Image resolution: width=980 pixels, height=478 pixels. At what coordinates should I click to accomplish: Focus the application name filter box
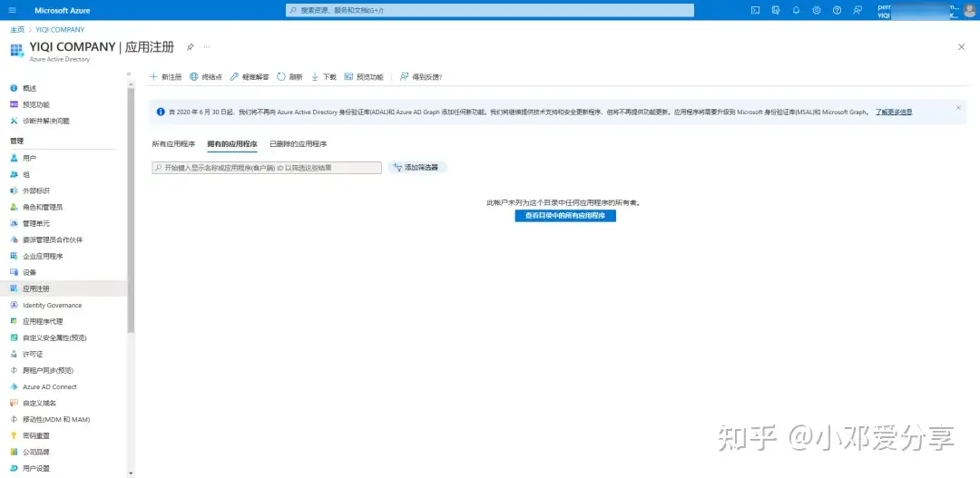(x=267, y=168)
